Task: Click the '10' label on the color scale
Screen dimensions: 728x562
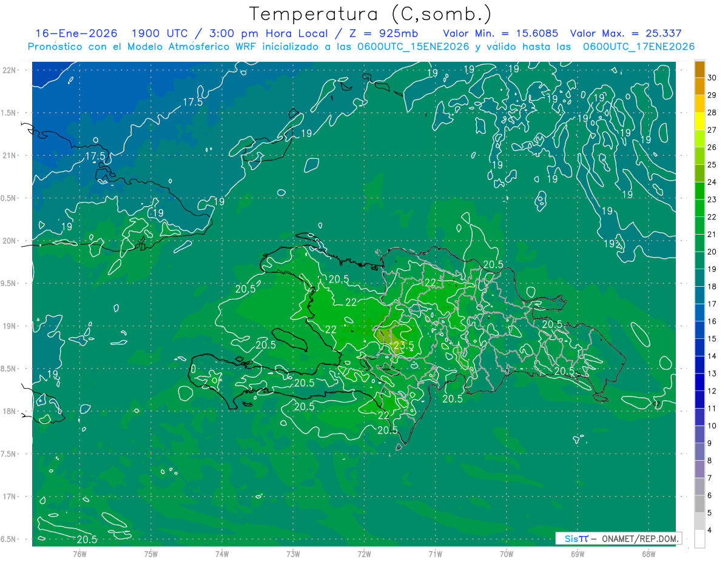Action: coord(712,426)
